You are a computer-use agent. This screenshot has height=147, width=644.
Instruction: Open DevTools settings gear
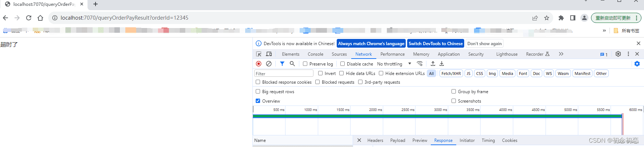(x=618, y=54)
